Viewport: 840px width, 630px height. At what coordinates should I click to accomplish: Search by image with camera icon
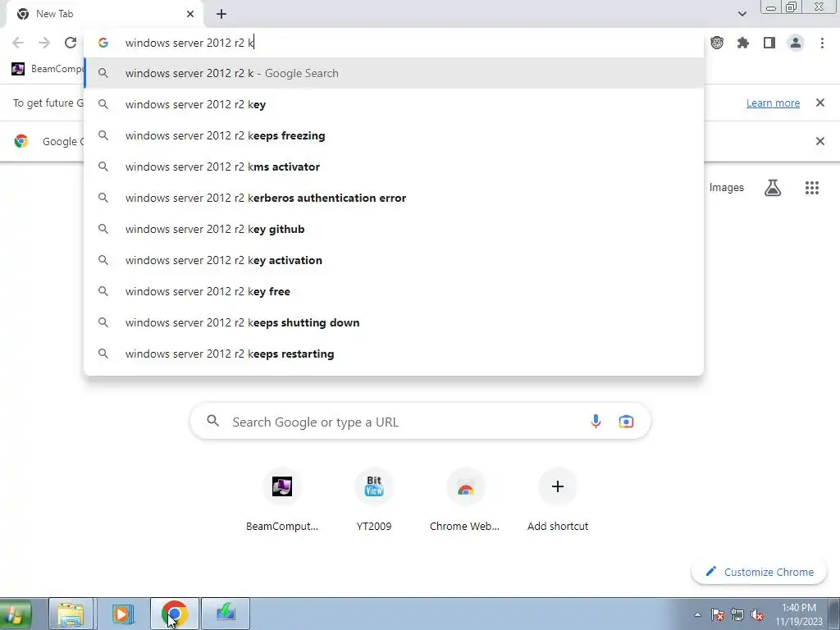coord(626,422)
